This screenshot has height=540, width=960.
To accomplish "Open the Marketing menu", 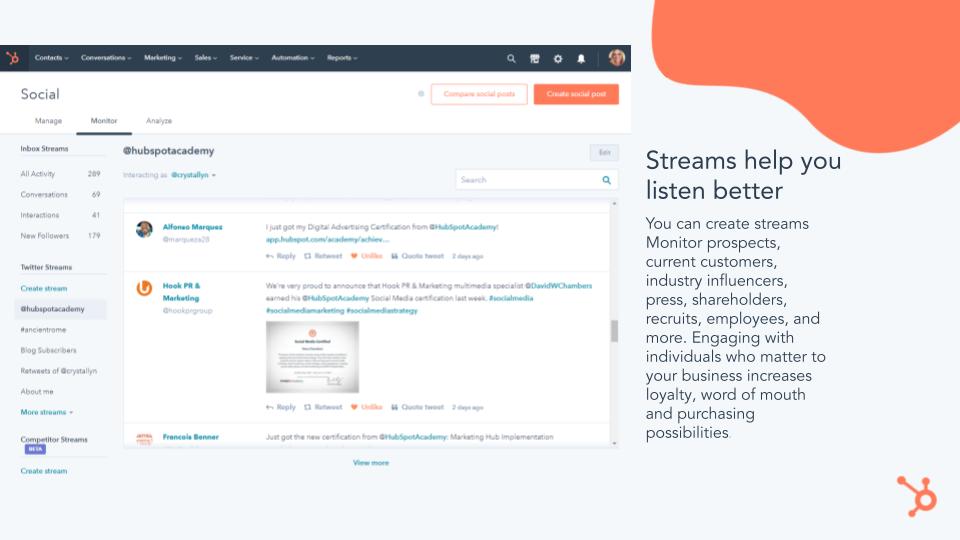I will pos(163,58).
